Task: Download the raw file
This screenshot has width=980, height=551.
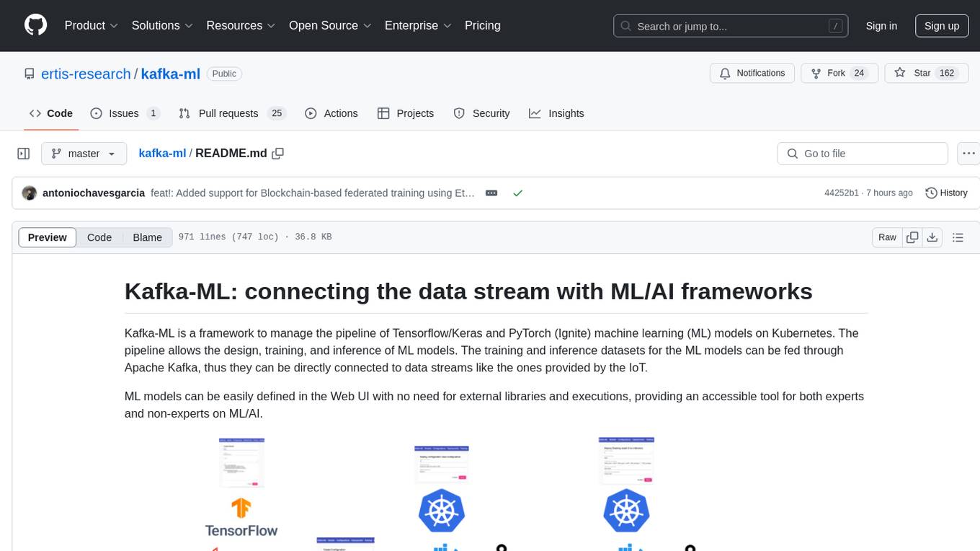Action: click(x=932, y=237)
